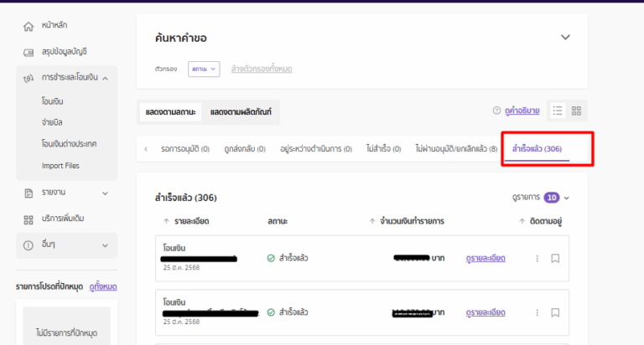Screen dimensions: 644x345
Task: Bookmark the first โอนเงิน transaction
Action: tap(555, 259)
